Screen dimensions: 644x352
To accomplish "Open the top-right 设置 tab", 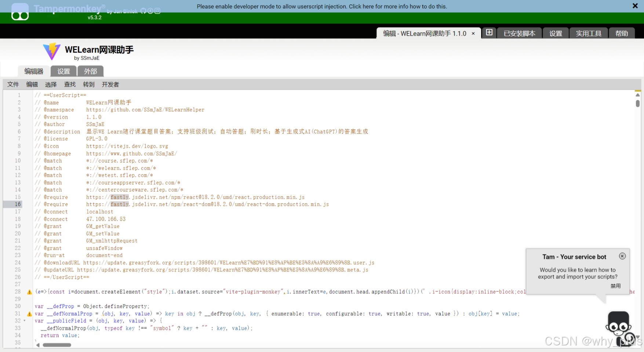I will click(556, 33).
